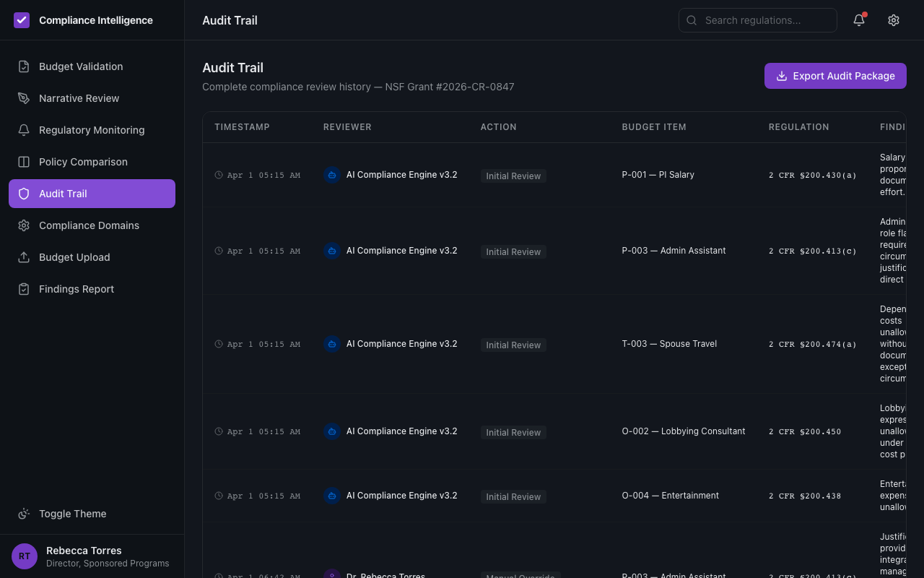The width and height of the screenshot is (924, 578).
Task: Click the clock icon beside the first timestamp
Action: (x=218, y=174)
